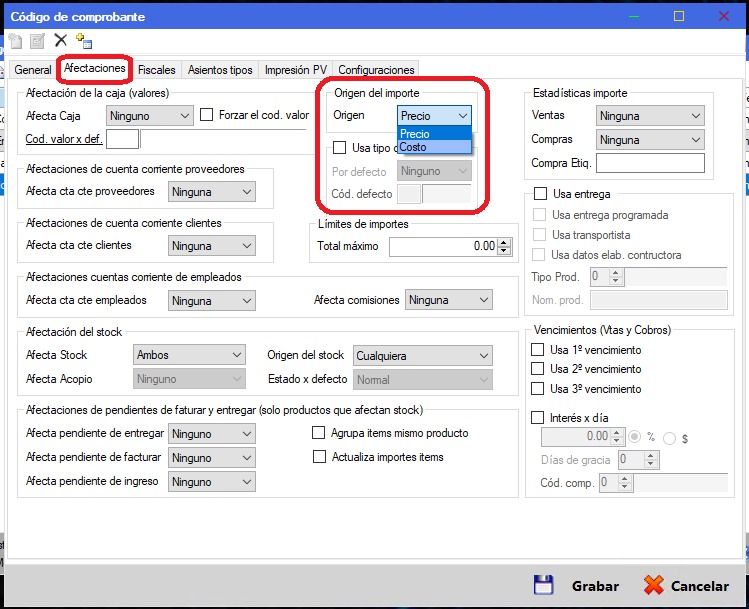Click the delete X toolbar icon

(61, 41)
